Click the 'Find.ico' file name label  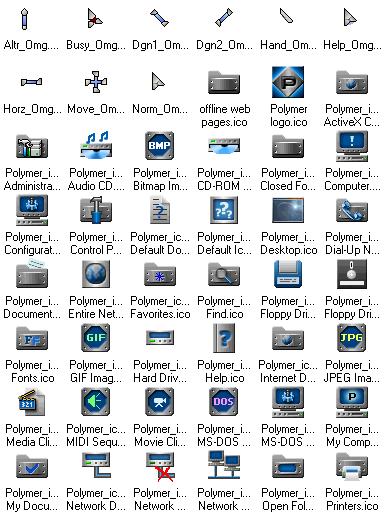tap(225, 314)
